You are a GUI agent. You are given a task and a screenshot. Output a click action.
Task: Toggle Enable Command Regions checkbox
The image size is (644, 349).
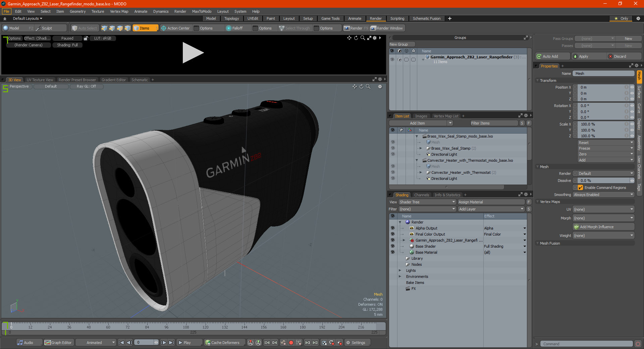581,188
